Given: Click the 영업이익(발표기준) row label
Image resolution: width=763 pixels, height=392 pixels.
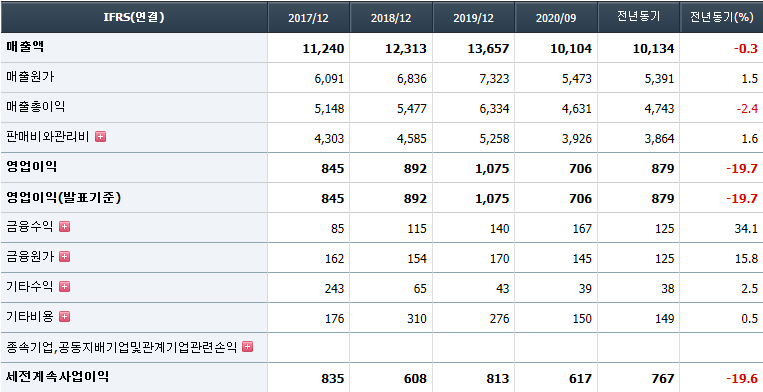Looking at the screenshot, I should point(64,197).
